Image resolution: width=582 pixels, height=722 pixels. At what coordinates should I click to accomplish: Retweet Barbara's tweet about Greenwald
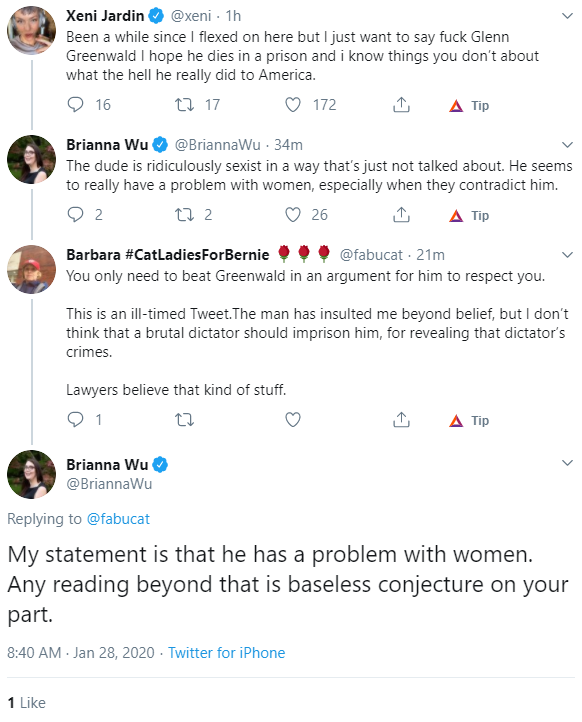[185, 419]
